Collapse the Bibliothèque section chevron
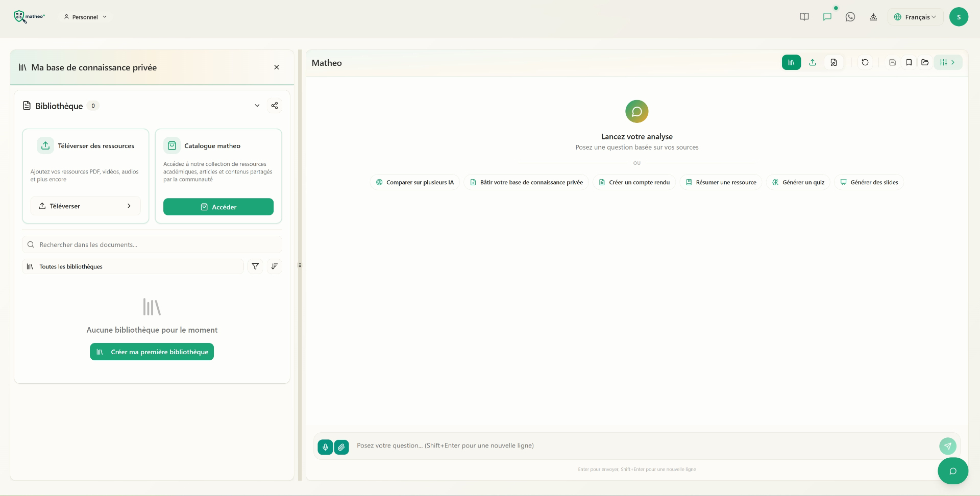This screenshot has height=496, width=980. (257, 106)
